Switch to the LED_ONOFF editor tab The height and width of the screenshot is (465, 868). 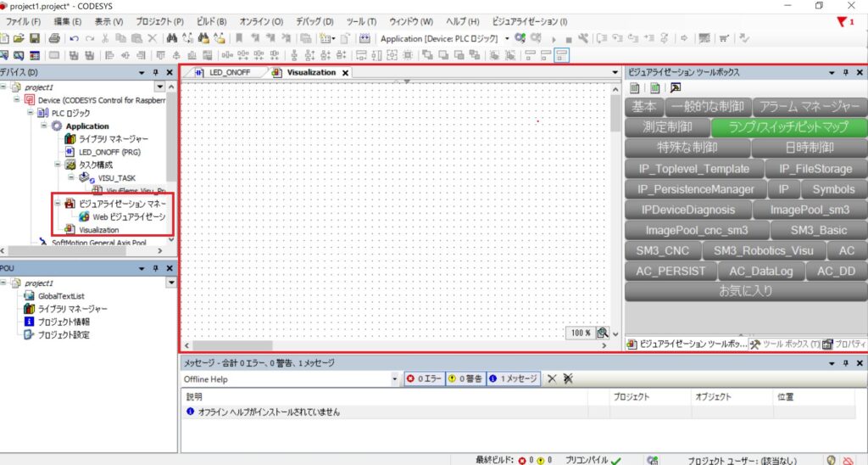pyautogui.click(x=227, y=72)
